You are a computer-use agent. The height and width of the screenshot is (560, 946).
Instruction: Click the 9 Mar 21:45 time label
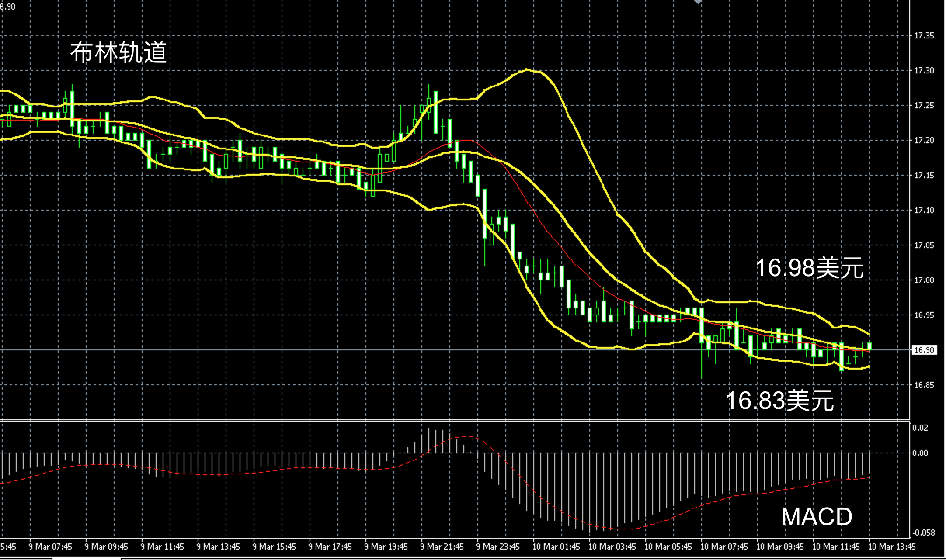pyautogui.click(x=442, y=546)
